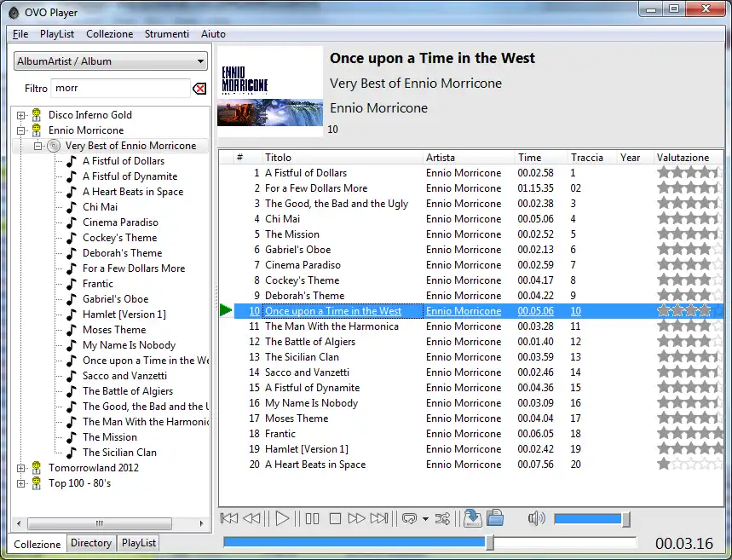Expand the Tomorrowland 2012 node

21,468
